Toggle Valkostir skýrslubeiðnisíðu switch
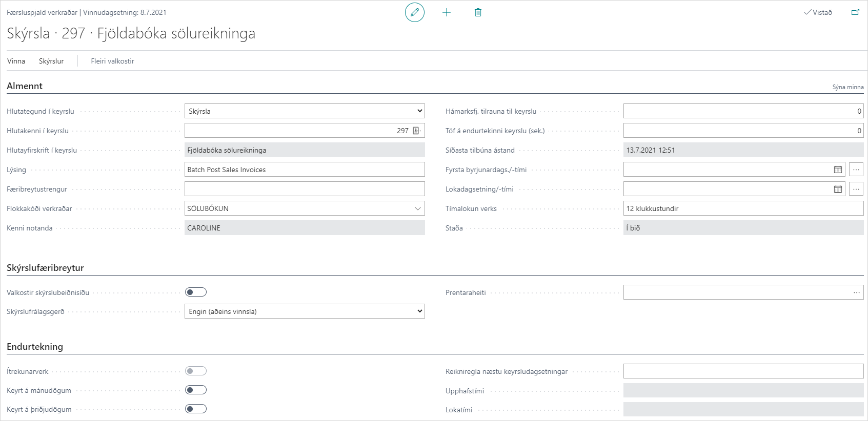The image size is (868, 421). (196, 292)
